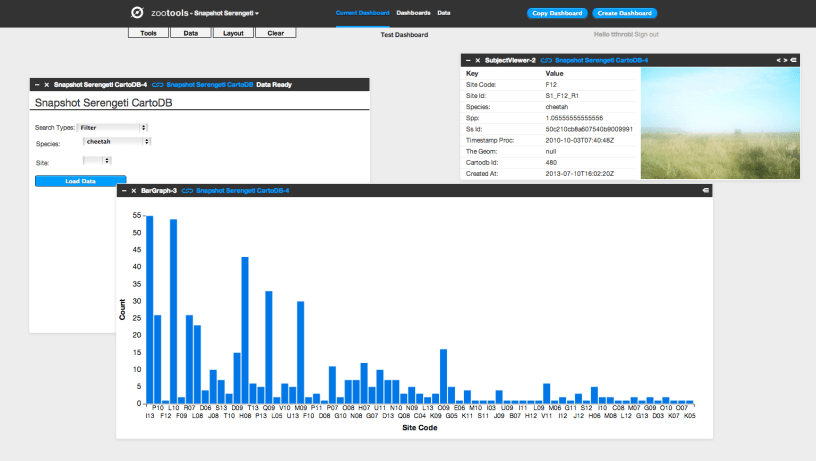Click the link icon in SubjectViewer-2 header
This screenshot has height=461, width=816.
(x=547, y=60)
